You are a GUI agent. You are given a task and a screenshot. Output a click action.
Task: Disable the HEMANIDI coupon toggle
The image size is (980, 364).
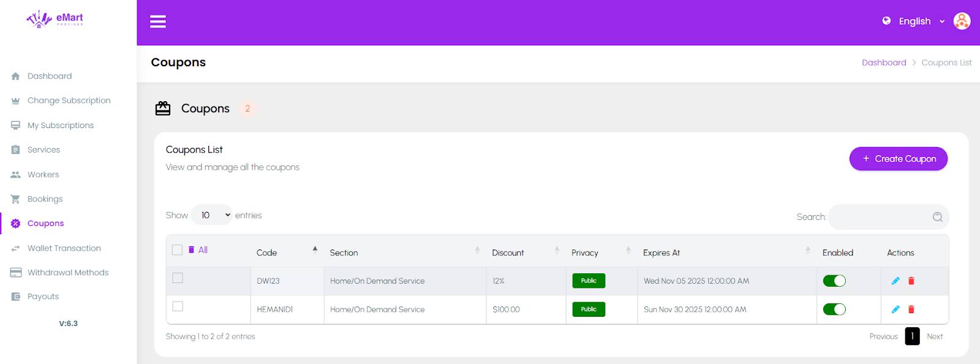[834, 309]
